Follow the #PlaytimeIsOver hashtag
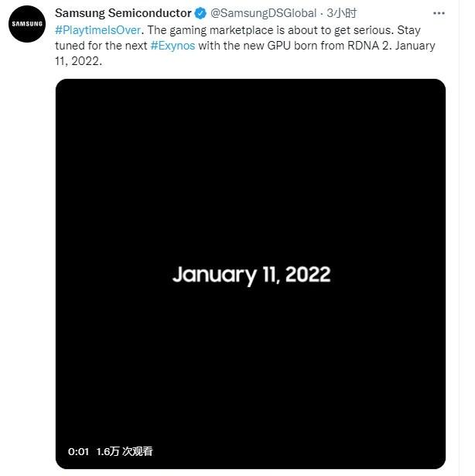The height and width of the screenshot is (476, 475). 98,30
